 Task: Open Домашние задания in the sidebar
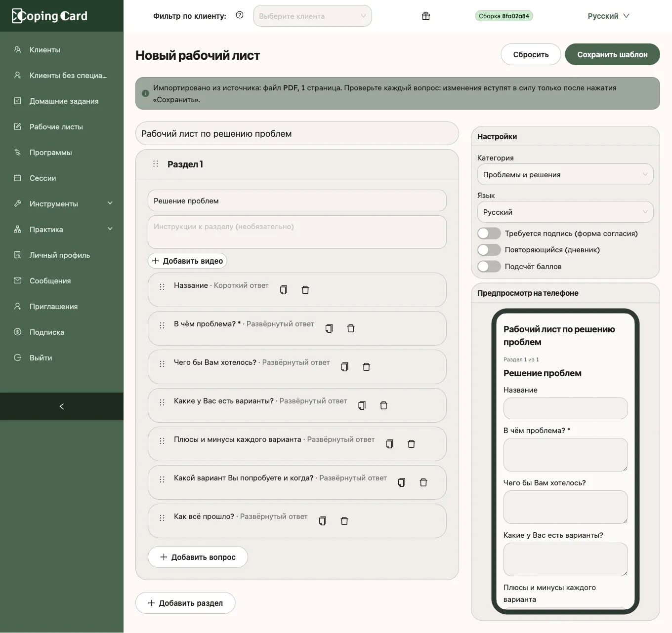click(62, 101)
